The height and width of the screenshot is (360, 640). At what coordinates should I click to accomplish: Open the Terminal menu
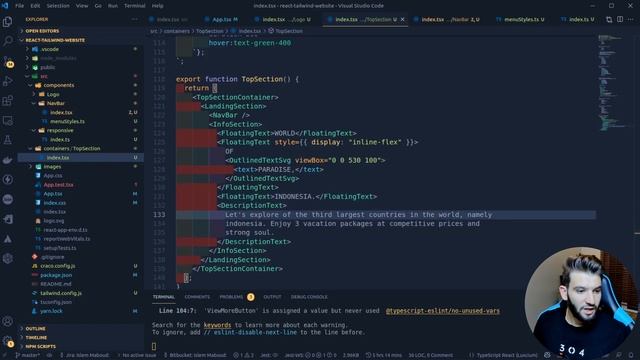tap(135, 6)
